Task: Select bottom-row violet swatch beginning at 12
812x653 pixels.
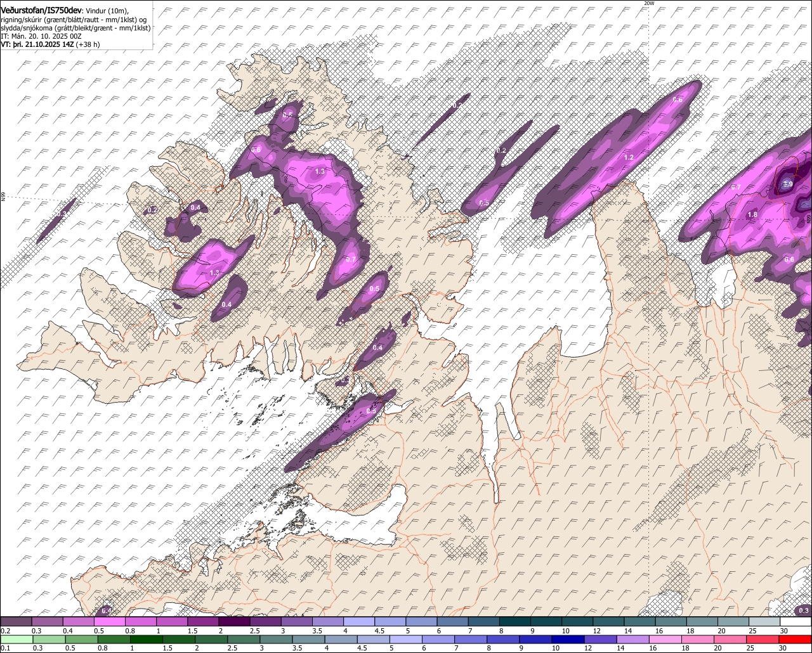Action: [600, 640]
